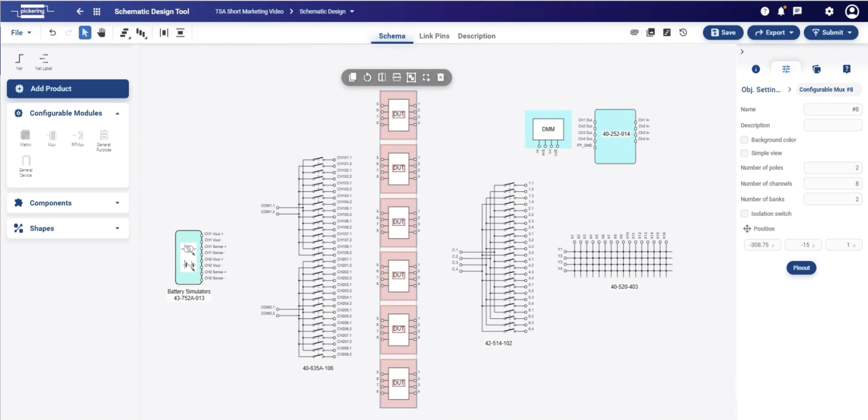Image resolution: width=868 pixels, height=420 pixels.
Task: Click the attachment paperclip icon
Action: (634, 33)
